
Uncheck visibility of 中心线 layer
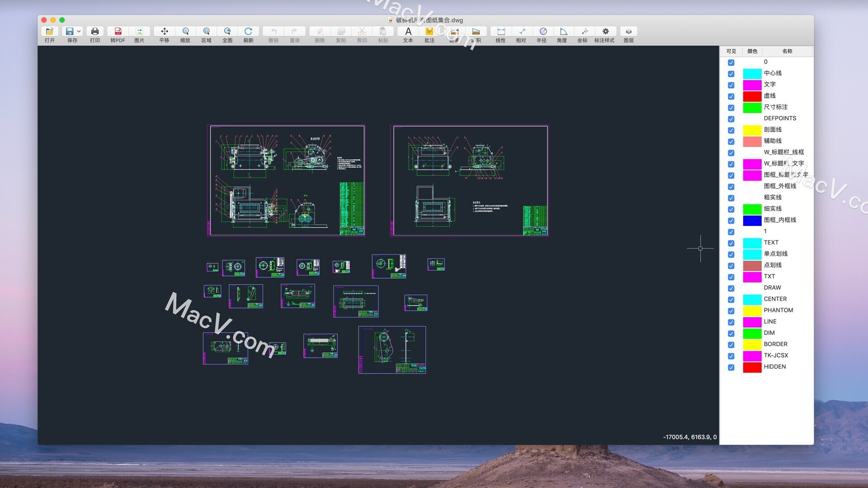(731, 74)
